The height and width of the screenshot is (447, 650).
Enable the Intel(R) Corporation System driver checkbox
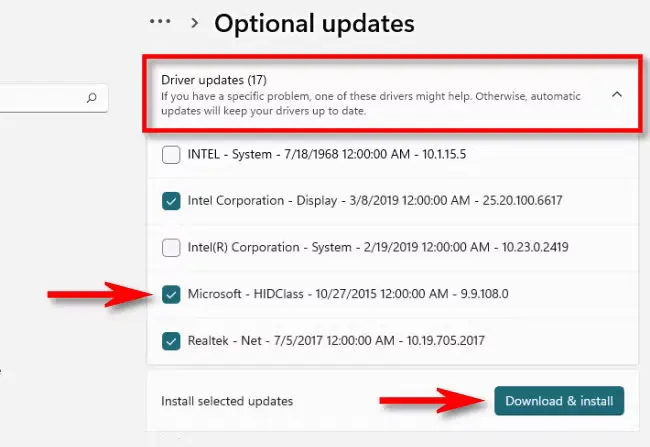pyautogui.click(x=170, y=247)
